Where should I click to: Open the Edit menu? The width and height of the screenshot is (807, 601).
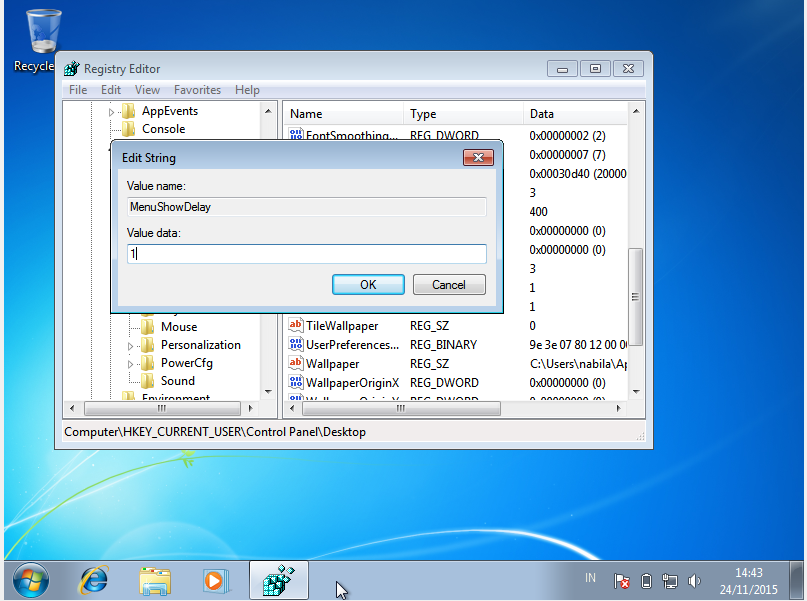point(111,90)
